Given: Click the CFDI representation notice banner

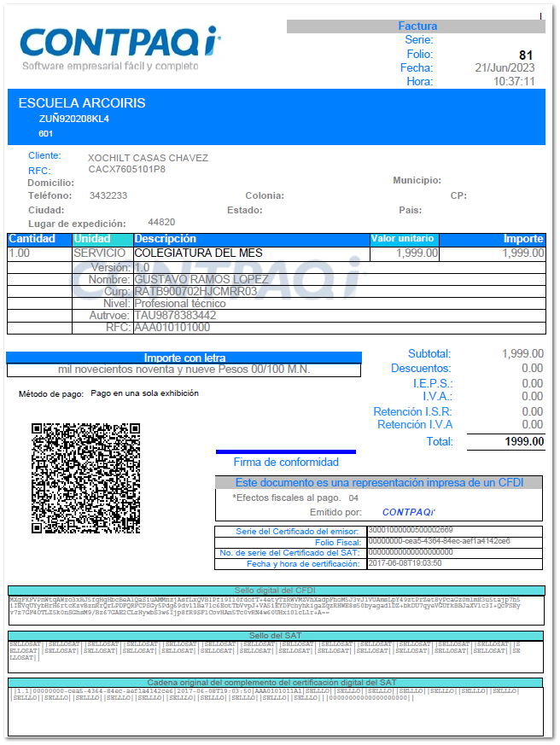Looking at the screenshot, I should (379, 483).
